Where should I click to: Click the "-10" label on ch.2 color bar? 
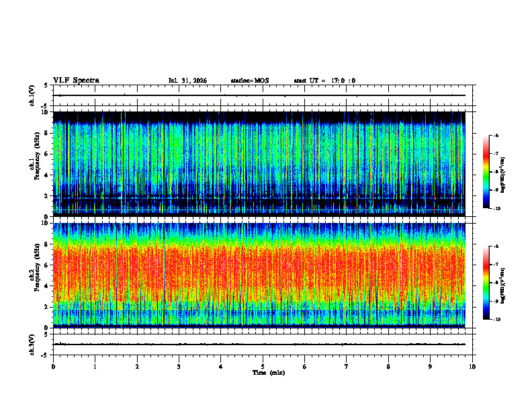click(x=497, y=320)
